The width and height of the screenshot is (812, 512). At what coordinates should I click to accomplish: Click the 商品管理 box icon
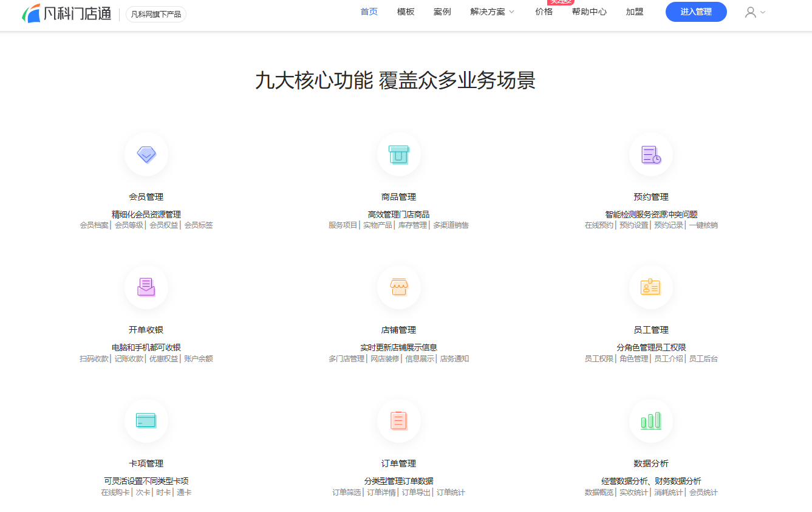pos(398,154)
